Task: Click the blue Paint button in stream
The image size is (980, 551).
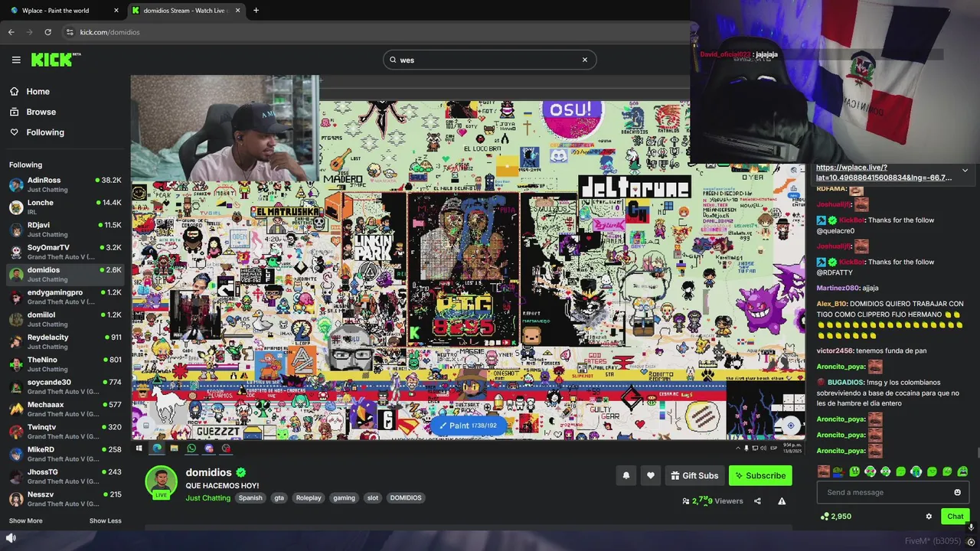Action: point(468,425)
